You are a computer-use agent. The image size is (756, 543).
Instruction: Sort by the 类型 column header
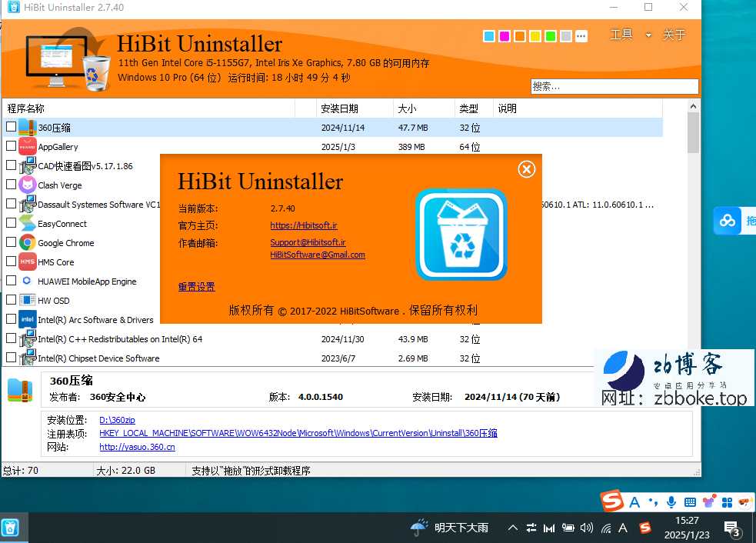point(474,108)
